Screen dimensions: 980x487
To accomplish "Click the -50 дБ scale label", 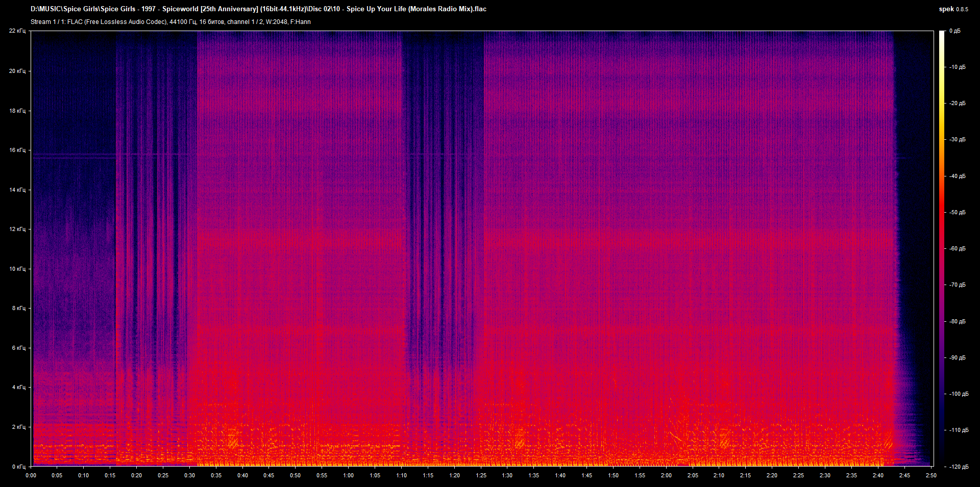I will pos(958,212).
